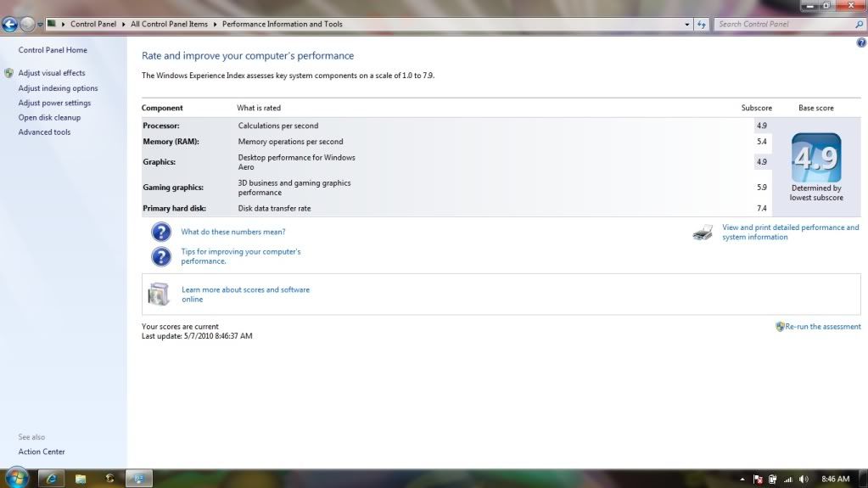Open the third pinned taskbar program
This screenshot has width=868, height=488.
pyautogui.click(x=109, y=478)
